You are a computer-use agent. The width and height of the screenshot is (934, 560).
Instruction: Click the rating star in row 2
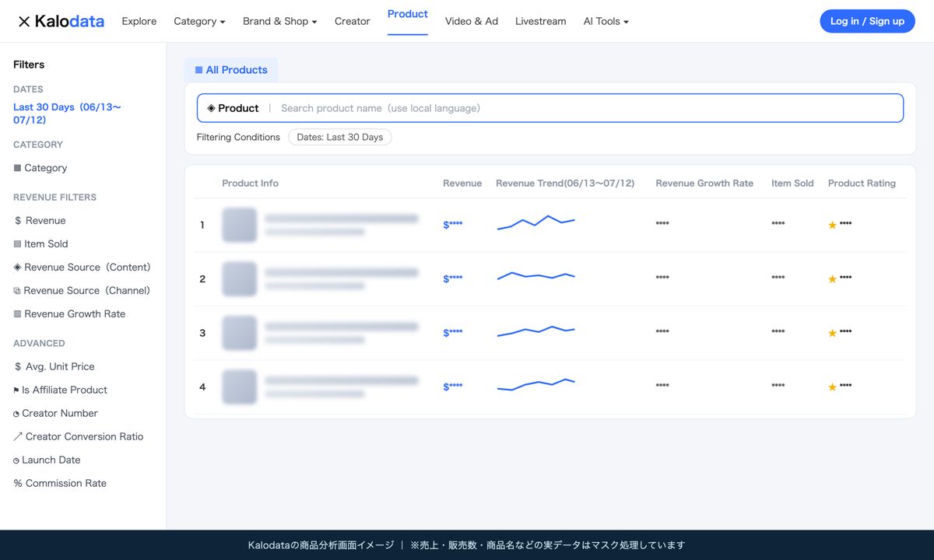coord(832,278)
